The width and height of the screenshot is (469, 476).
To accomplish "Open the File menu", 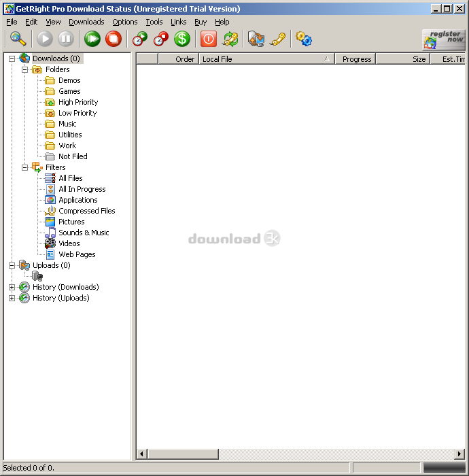I will (12, 22).
